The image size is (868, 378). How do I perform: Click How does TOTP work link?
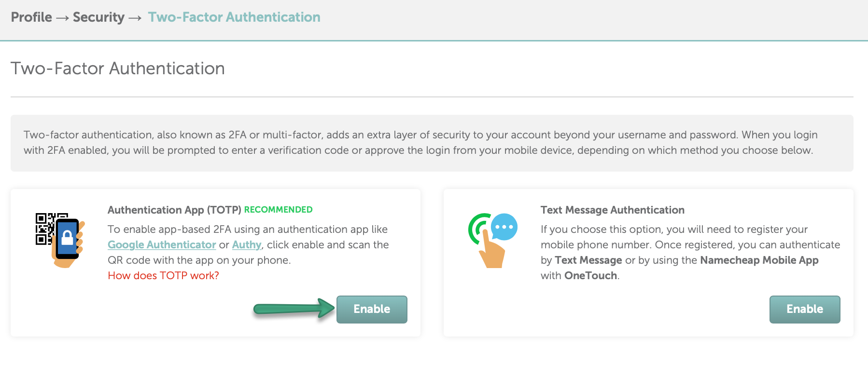(x=163, y=275)
